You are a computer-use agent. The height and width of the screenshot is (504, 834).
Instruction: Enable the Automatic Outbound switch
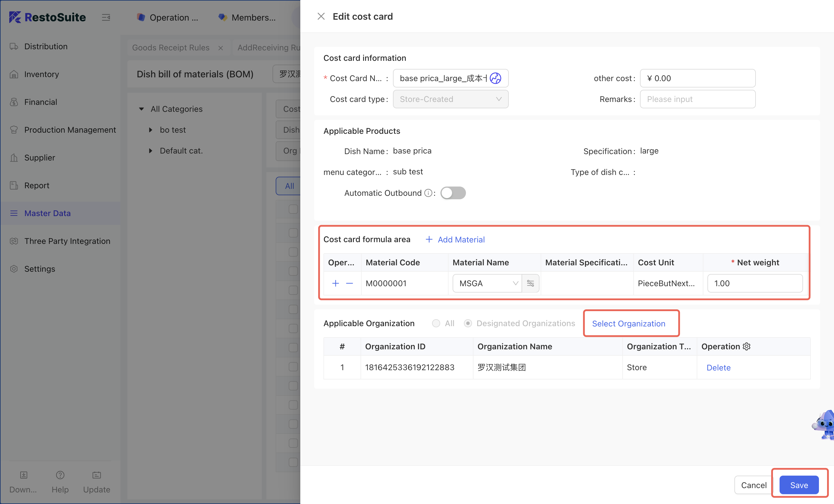(453, 193)
